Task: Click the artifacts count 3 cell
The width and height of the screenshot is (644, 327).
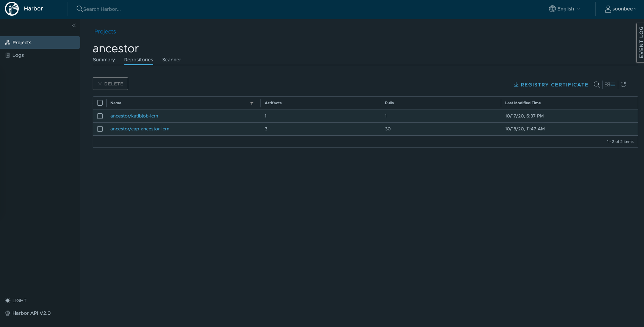Action: tap(266, 129)
